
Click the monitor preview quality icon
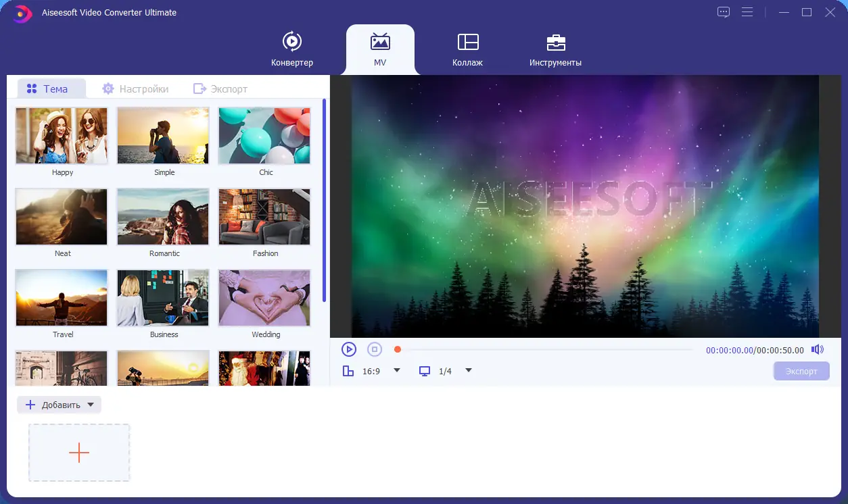(x=425, y=371)
